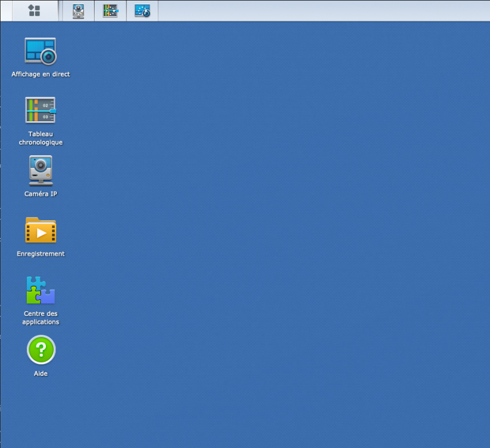
Task: Select the 'Affichage en direct' label
Action: click(41, 74)
